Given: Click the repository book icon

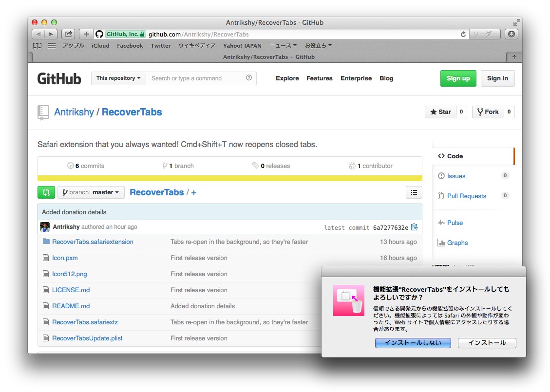Looking at the screenshot, I should coord(43,112).
